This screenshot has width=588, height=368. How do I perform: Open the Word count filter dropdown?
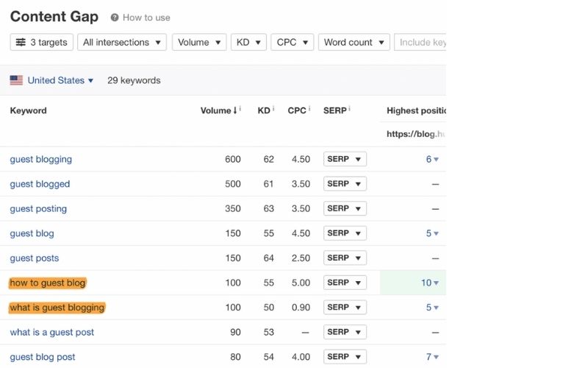(354, 42)
